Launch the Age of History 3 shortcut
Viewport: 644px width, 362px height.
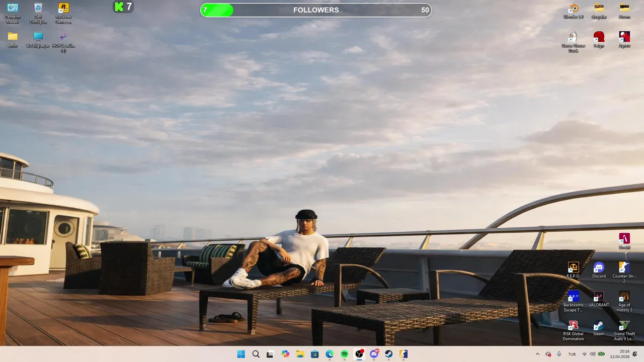pyautogui.click(x=624, y=301)
